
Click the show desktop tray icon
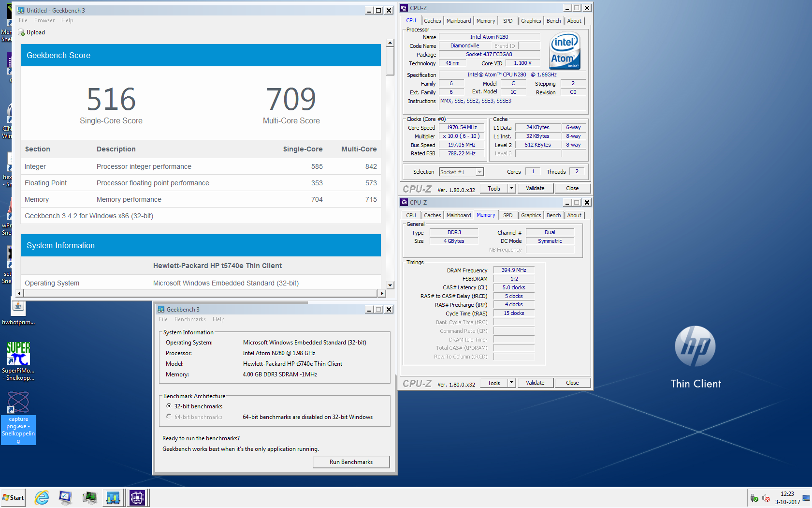(x=806, y=498)
